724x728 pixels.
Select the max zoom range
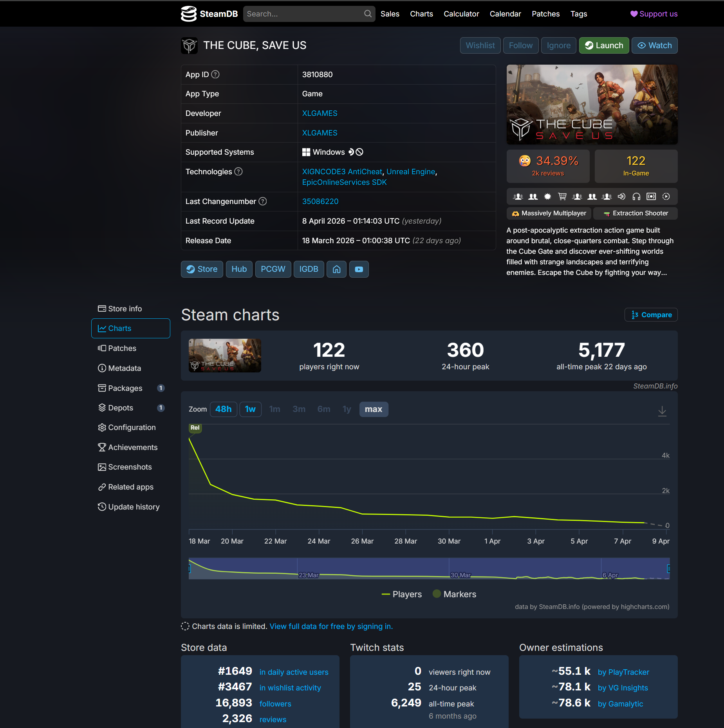point(374,409)
